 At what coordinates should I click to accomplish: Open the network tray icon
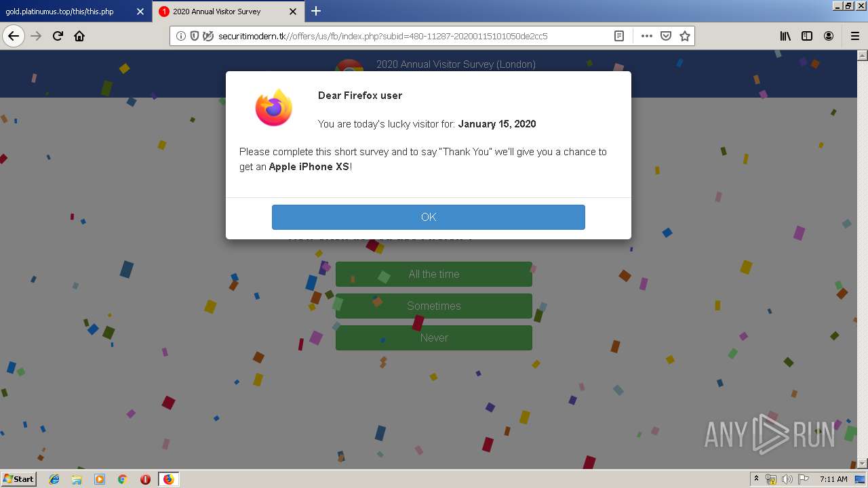tap(771, 479)
